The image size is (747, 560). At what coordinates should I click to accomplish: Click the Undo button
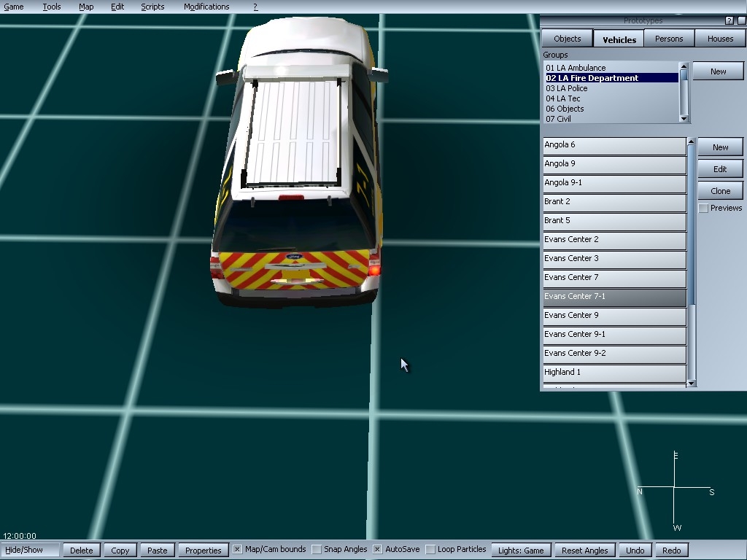point(635,551)
